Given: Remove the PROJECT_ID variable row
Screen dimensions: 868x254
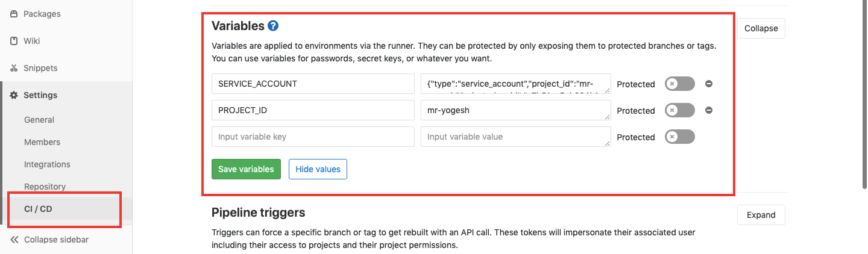Looking at the screenshot, I should pyautogui.click(x=709, y=110).
